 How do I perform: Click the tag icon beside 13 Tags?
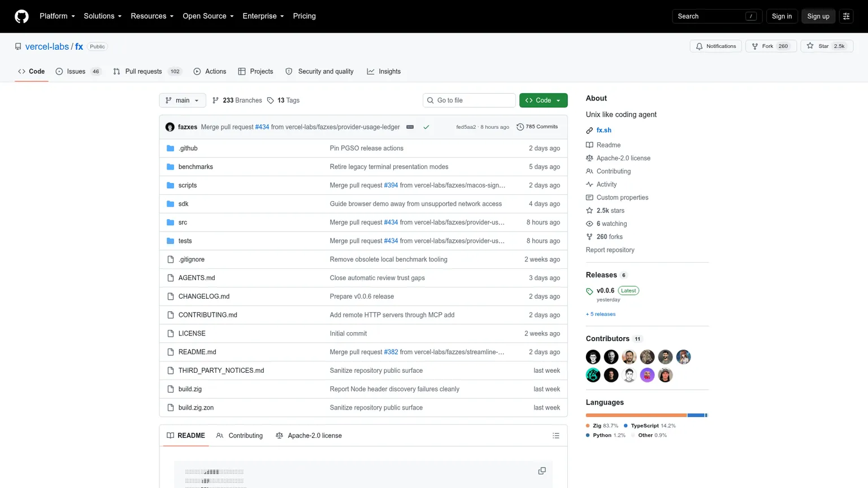click(271, 101)
